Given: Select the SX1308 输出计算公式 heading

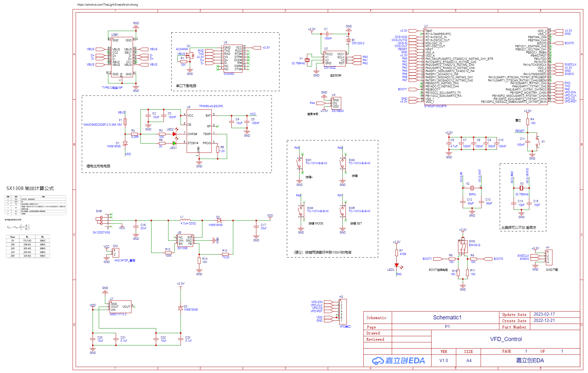Looking at the screenshot, I should 30,188.
